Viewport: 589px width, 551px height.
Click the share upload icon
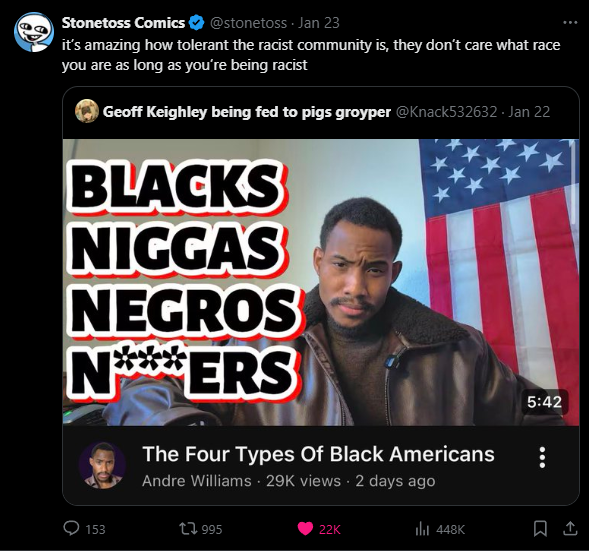570,528
